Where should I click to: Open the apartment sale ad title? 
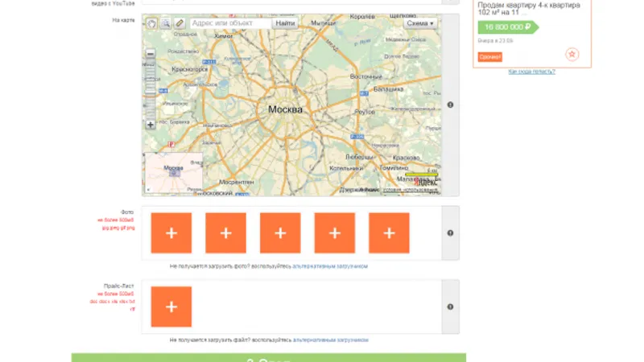coord(529,9)
